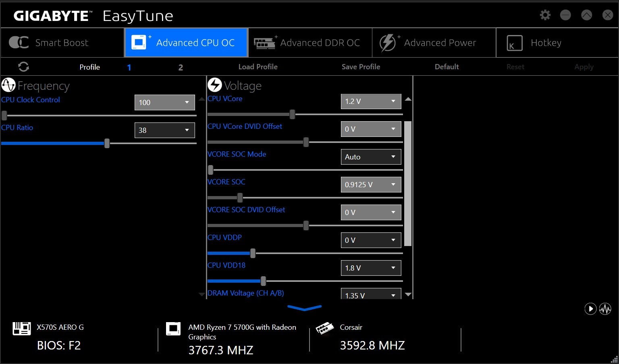Click the CPU Clock Control label

pyautogui.click(x=31, y=100)
